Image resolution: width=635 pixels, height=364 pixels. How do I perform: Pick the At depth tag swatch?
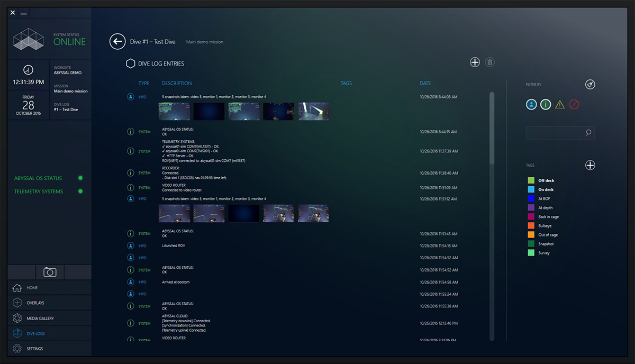click(531, 208)
